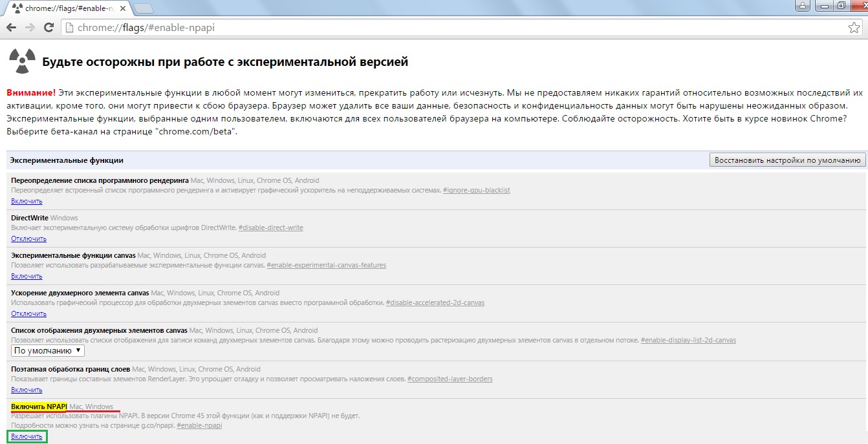
Task: Click the Включить NPAPI flag title
Action: point(39,407)
